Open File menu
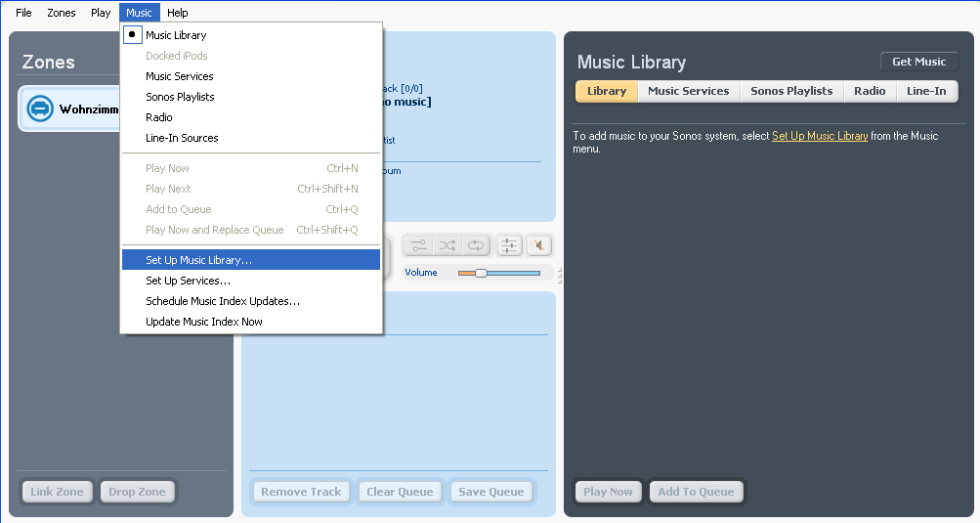This screenshot has height=523, width=980. point(23,13)
